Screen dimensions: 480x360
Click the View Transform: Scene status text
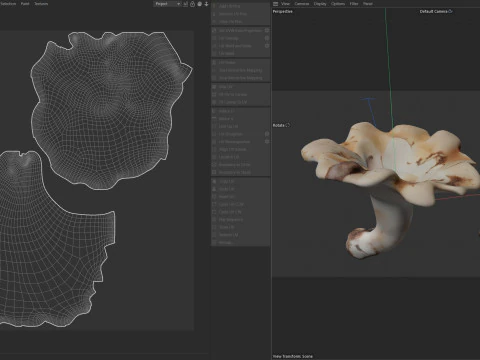pos(293,356)
